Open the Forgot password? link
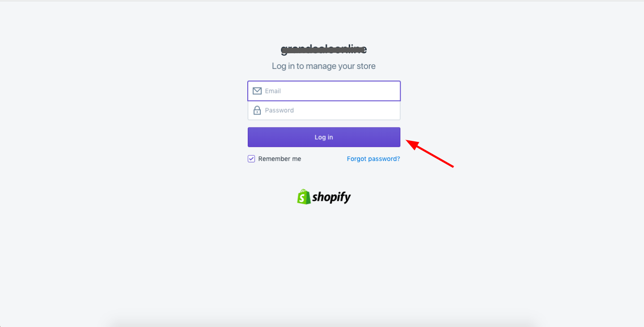This screenshot has height=327, width=644. 373,159
